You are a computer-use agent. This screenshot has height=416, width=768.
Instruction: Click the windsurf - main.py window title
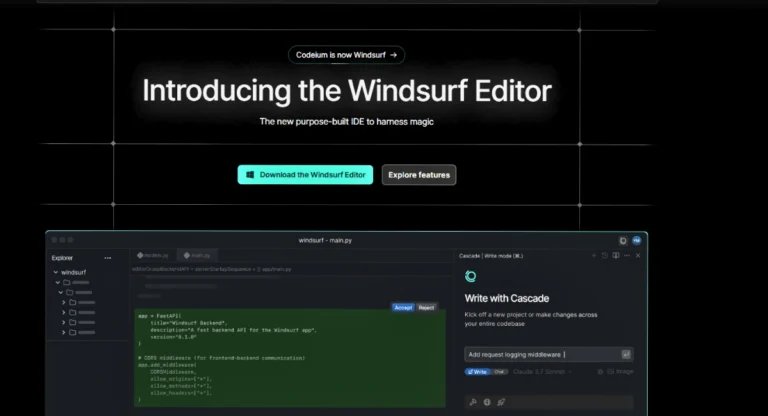coord(325,240)
